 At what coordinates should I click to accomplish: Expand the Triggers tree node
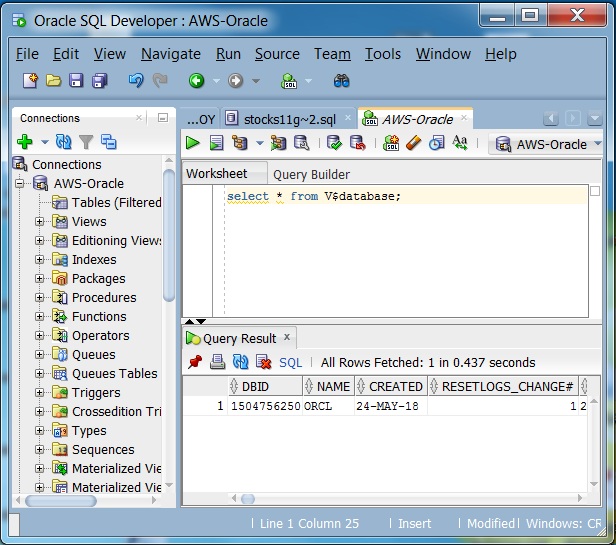(39, 393)
